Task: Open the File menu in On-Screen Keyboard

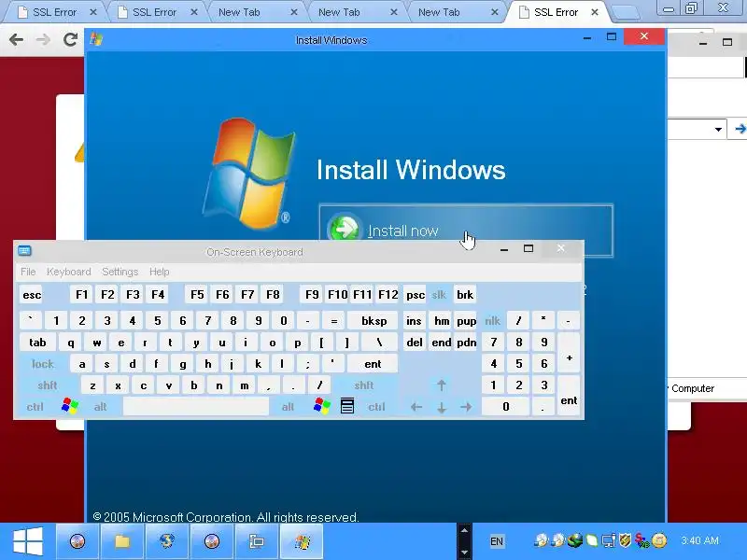Action: [x=28, y=272]
